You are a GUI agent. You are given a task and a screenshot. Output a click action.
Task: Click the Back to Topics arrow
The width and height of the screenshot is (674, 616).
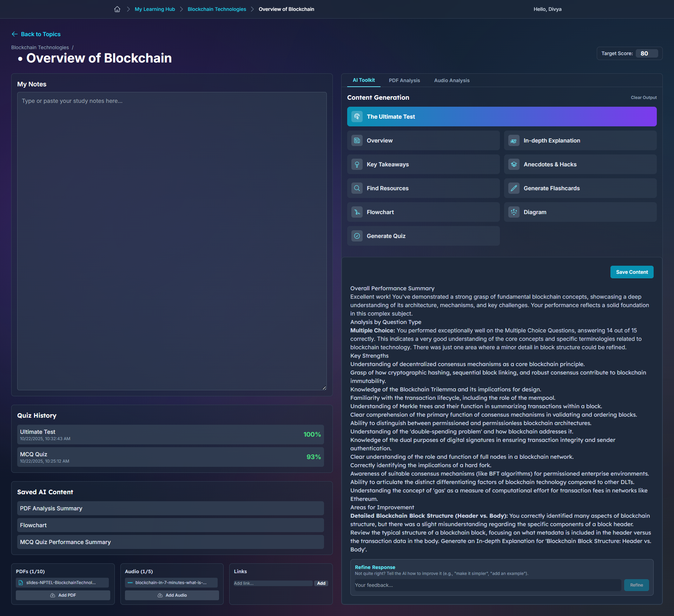15,34
